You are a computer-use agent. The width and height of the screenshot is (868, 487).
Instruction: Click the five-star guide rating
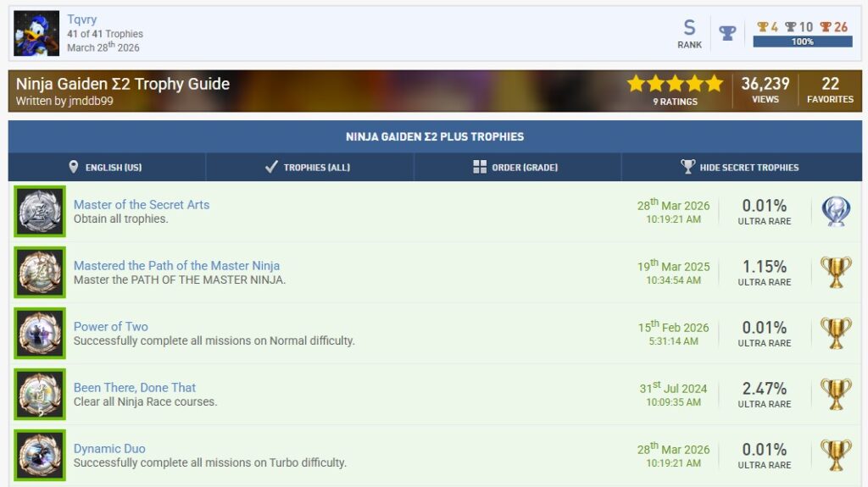[x=675, y=84]
